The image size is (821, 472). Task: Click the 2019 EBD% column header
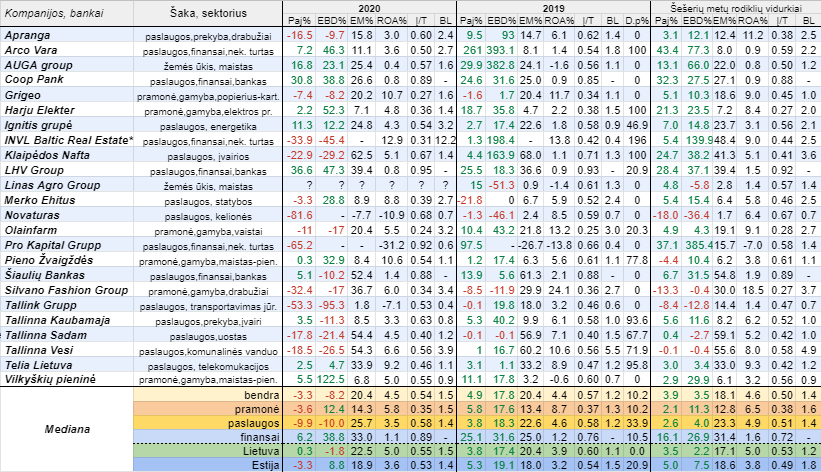click(x=502, y=21)
